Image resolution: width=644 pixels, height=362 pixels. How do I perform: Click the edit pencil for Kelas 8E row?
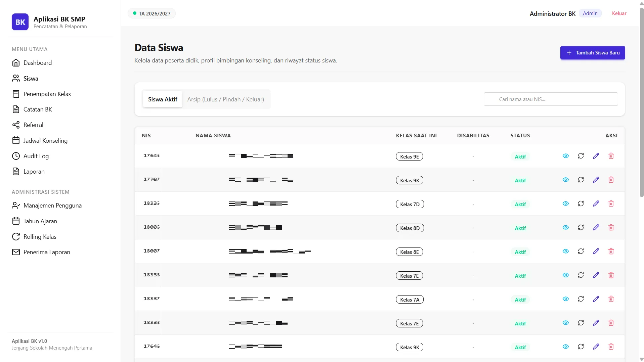[x=596, y=251]
